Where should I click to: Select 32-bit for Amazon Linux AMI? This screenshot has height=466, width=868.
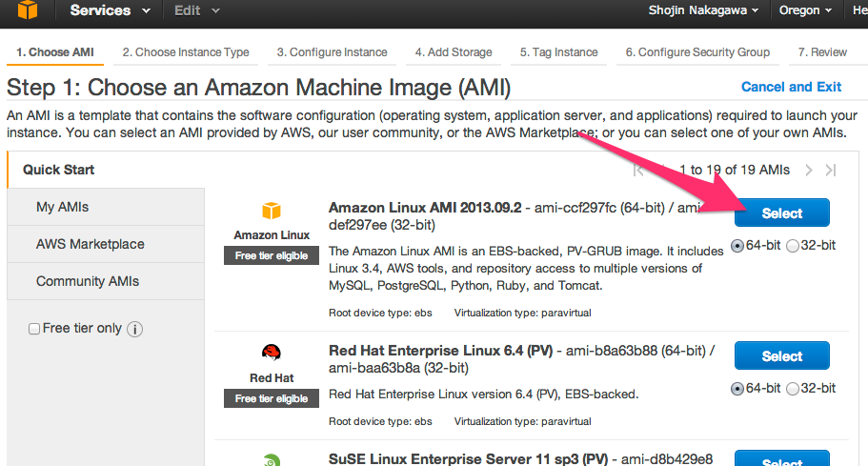tap(793, 246)
